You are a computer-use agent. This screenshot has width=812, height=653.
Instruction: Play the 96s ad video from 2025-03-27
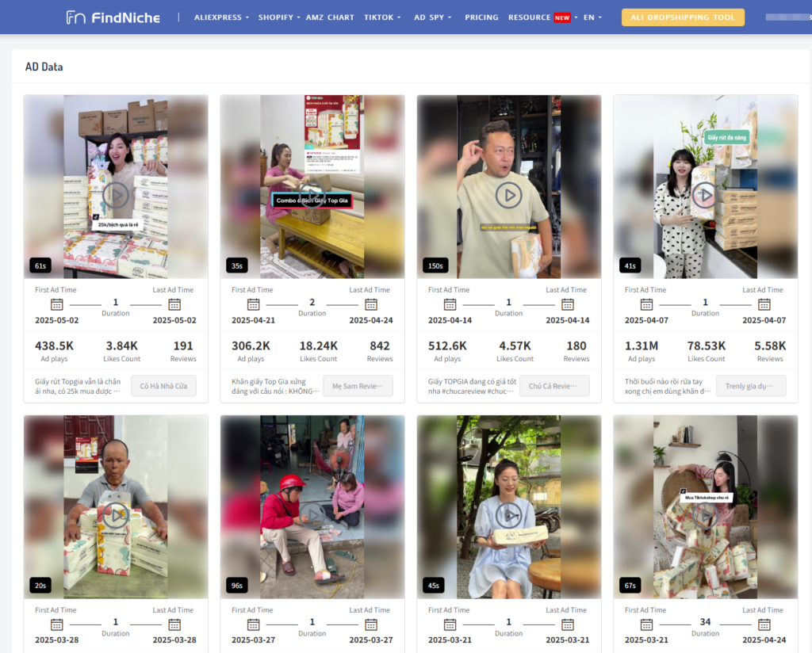(312, 515)
